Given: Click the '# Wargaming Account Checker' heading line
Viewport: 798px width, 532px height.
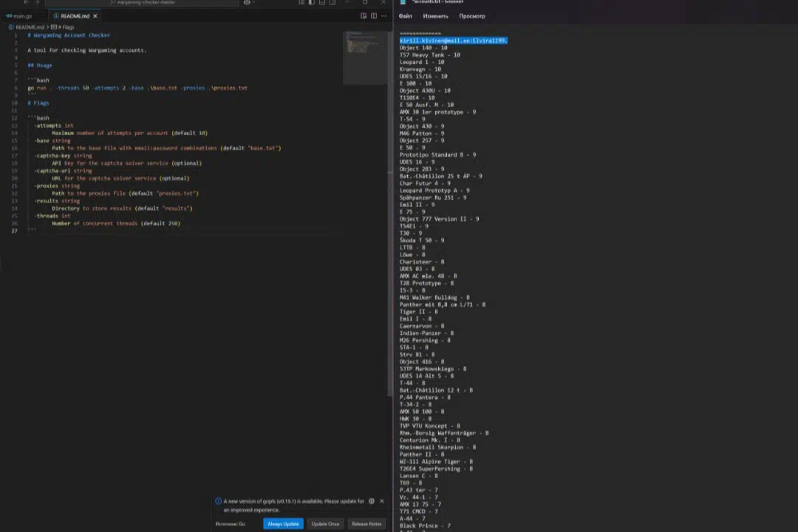Looking at the screenshot, I should (x=69, y=35).
